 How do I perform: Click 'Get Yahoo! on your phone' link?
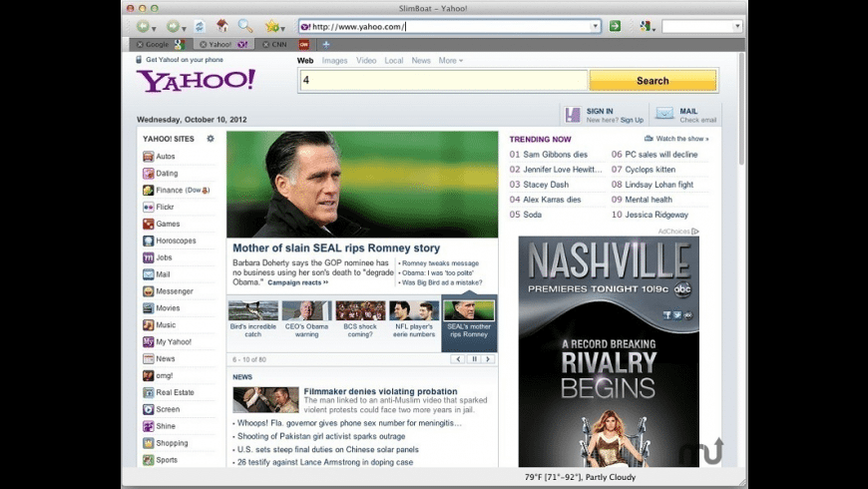(185, 59)
